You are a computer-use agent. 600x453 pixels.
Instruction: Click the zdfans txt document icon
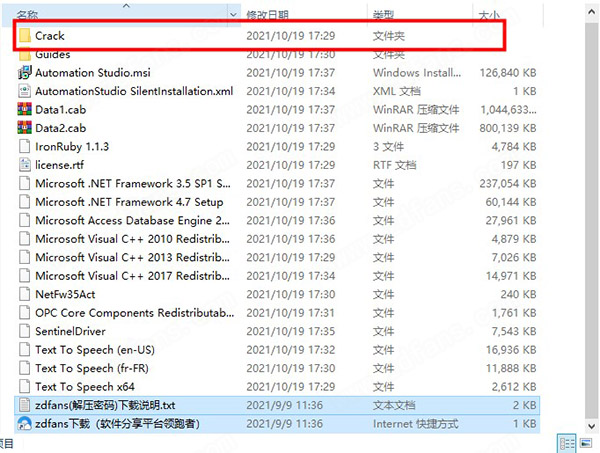point(25,405)
